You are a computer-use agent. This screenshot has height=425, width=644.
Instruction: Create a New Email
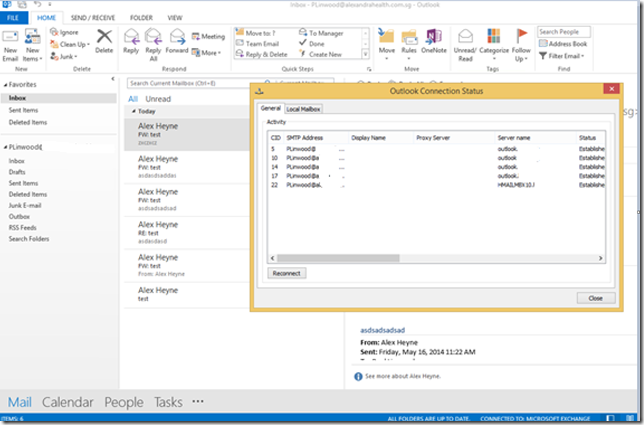10,46
